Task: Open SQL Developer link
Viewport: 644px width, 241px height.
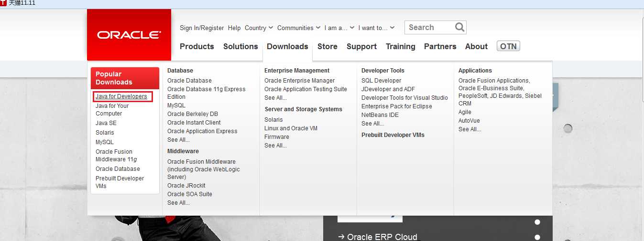Action: [382, 81]
